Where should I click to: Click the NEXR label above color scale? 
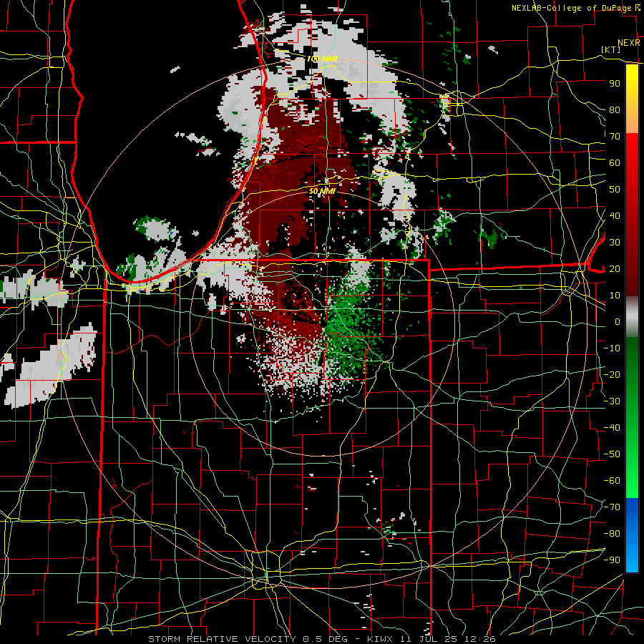[x=629, y=43]
